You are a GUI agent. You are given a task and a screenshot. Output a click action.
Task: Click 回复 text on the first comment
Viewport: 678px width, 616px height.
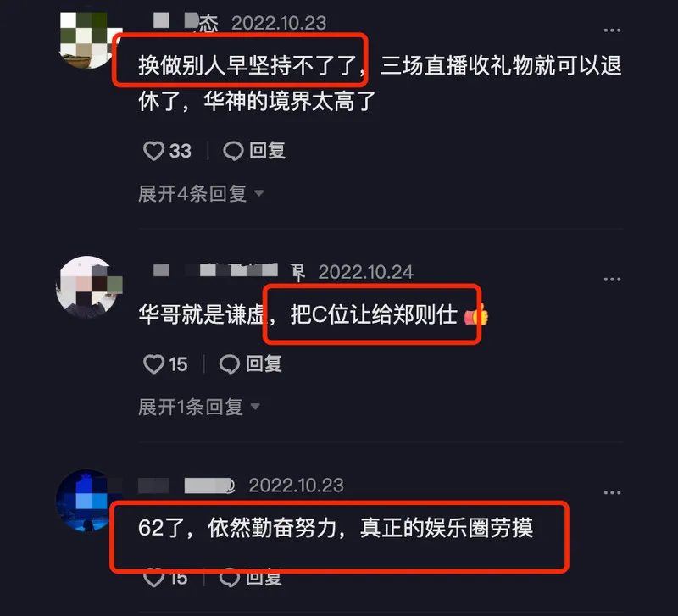point(267,151)
